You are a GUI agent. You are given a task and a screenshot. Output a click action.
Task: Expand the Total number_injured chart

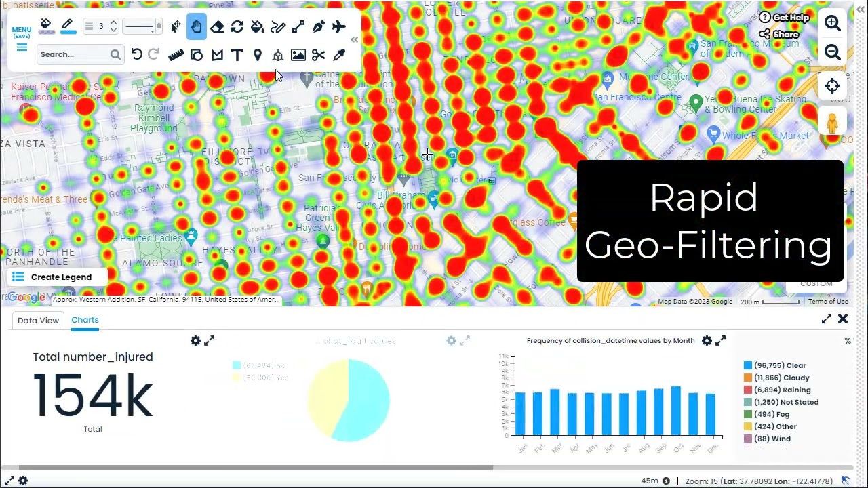[x=210, y=341]
